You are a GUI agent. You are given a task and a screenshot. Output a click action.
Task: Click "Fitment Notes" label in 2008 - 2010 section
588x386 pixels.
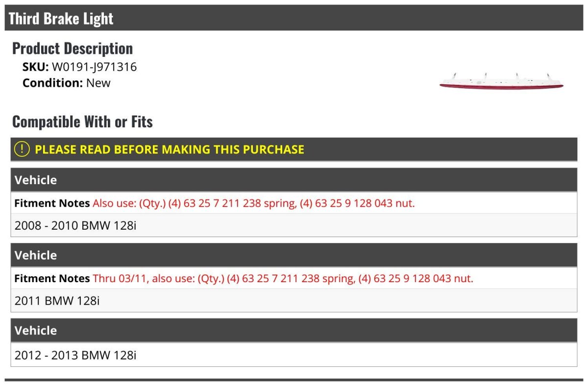pyautogui.click(x=52, y=203)
